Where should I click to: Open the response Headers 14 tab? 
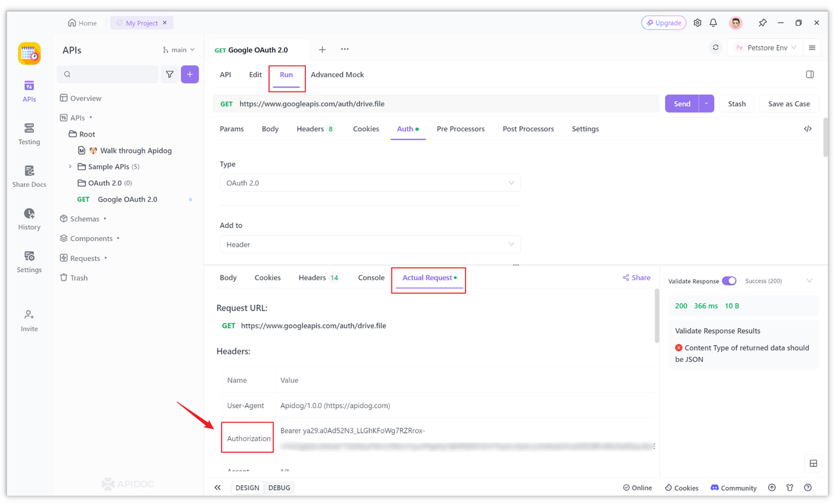(318, 278)
